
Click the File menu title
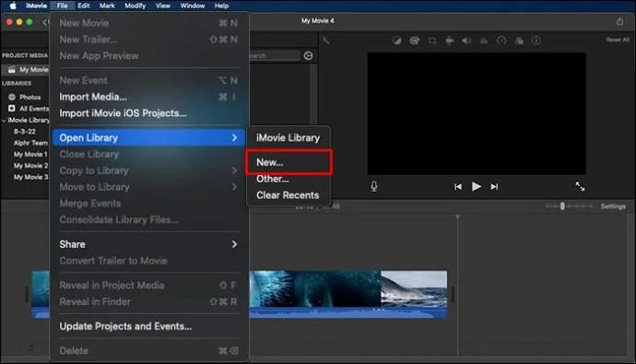pos(62,6)
